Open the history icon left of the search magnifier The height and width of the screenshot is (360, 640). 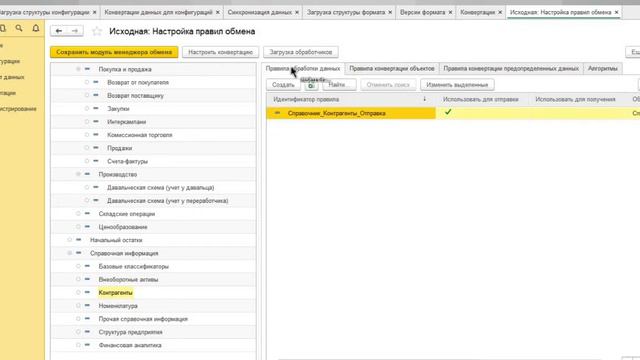[2, 28]
